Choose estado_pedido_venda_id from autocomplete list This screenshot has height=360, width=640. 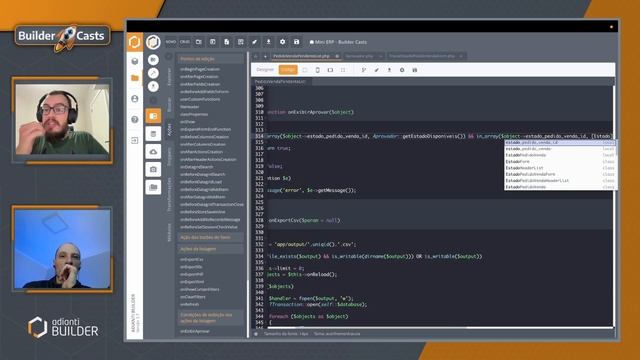(560, 142)
